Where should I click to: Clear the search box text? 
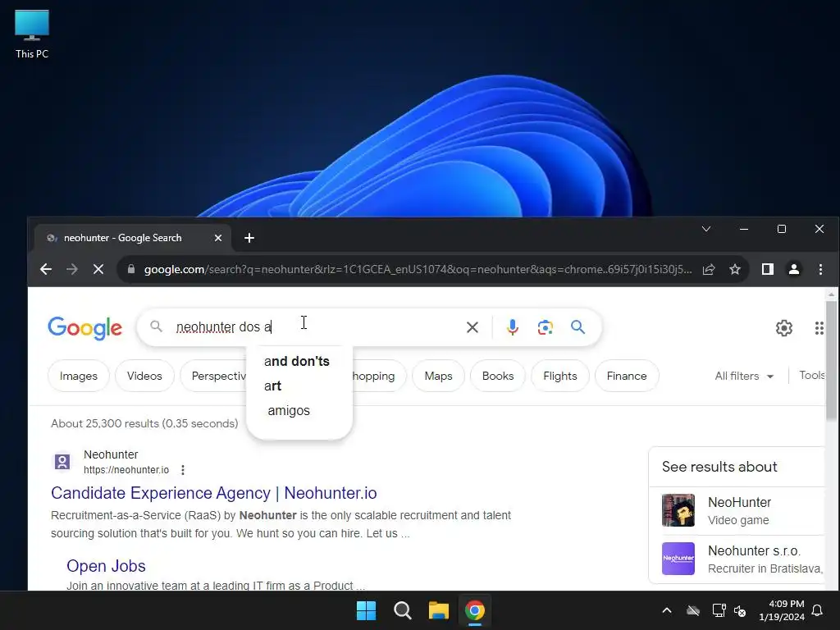pyautogui.click(x=472, y=327)
